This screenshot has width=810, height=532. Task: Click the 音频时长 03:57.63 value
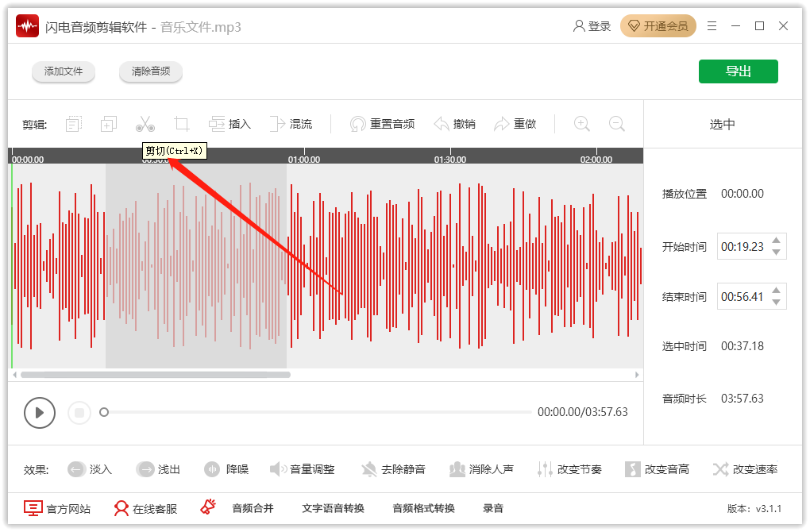[x=742, y=399]
